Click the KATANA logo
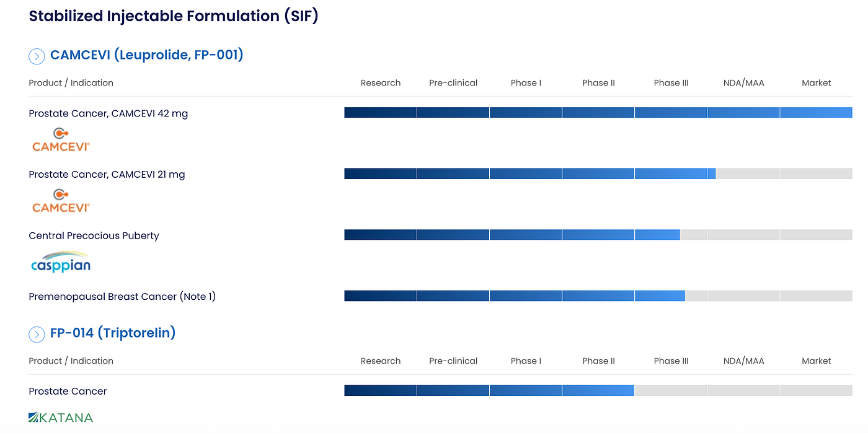Screen dimensions: 868x433 pyautogui.click(x=61, y=418)
